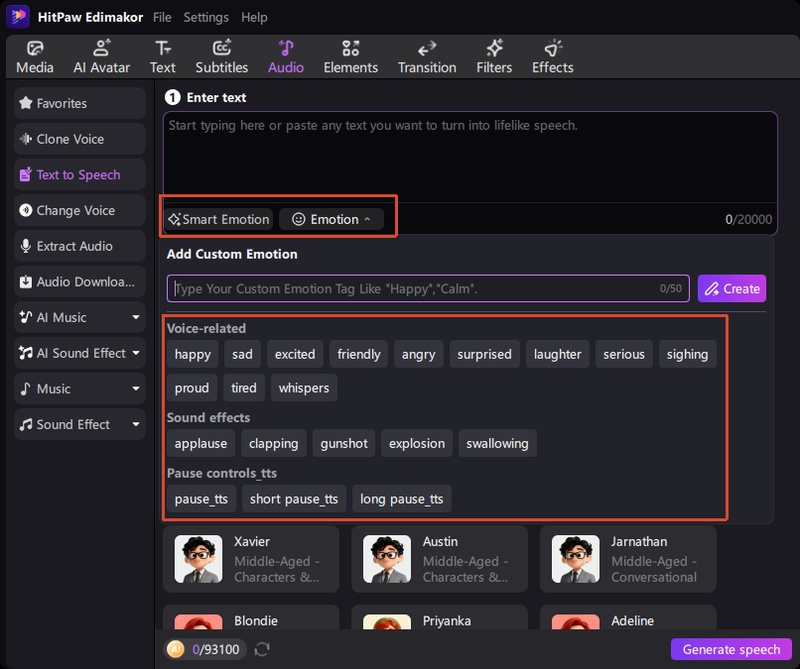The height and width of the screenshot is (669, 800).
Task: Insert the long pause_tts tag
Action: 402,499
